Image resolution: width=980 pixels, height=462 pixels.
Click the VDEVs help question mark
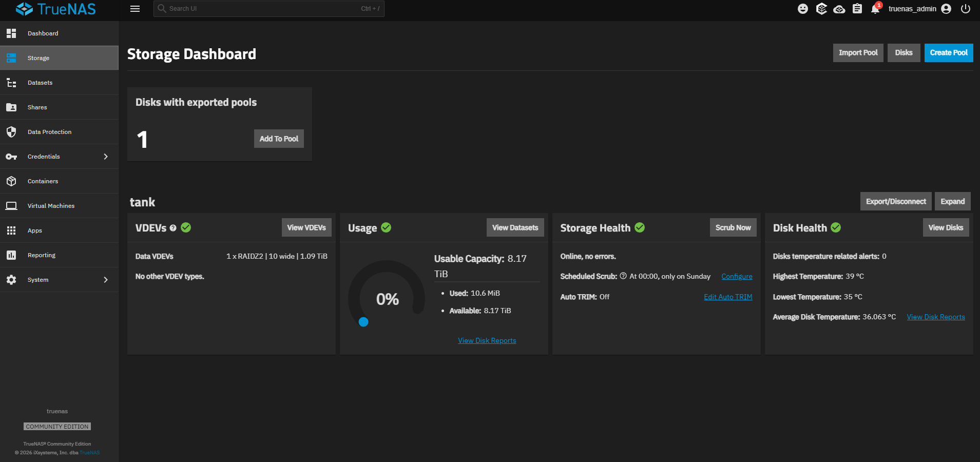click(x=173, y=228)
